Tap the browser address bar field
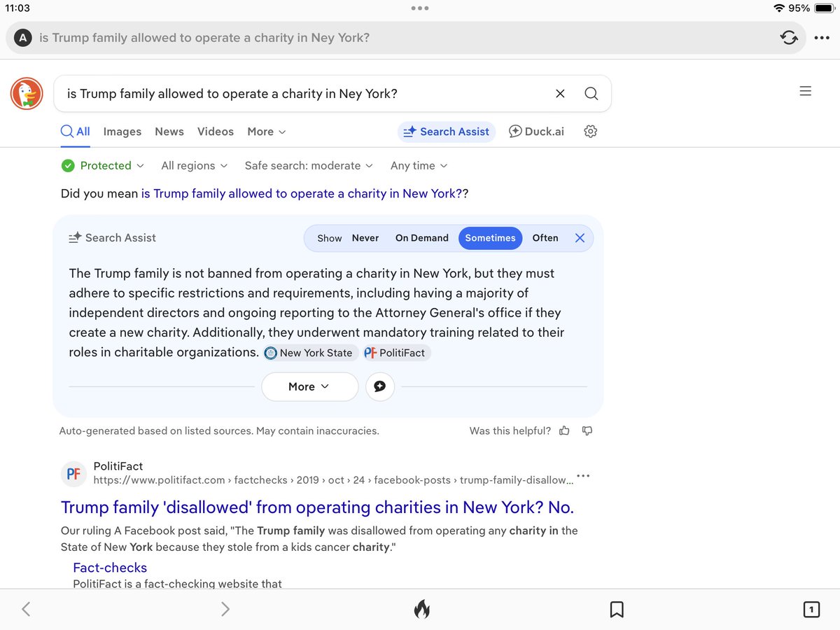 click(406, 38)
